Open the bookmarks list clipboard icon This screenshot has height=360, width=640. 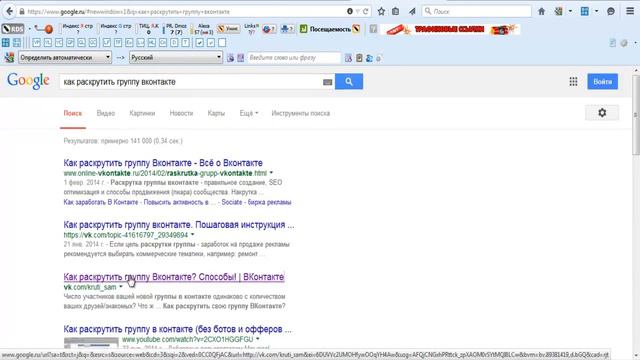click(396, 11)
